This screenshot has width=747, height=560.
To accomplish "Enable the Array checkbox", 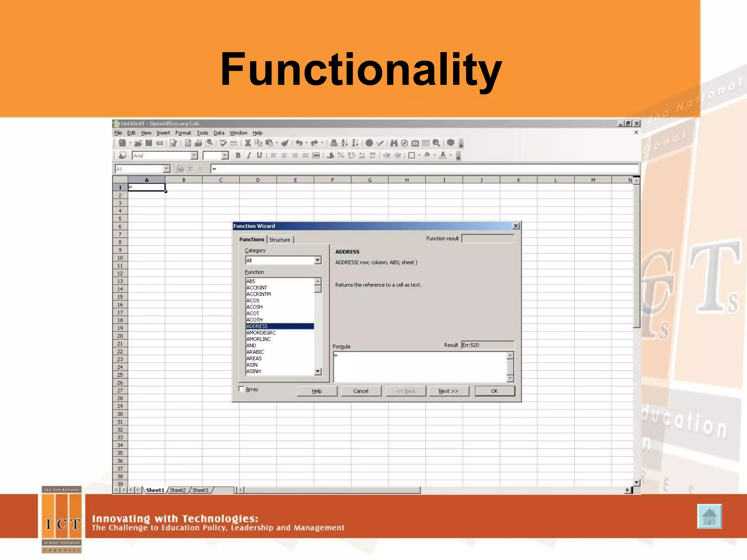I will pyautogui.click(x=241, y=389).
